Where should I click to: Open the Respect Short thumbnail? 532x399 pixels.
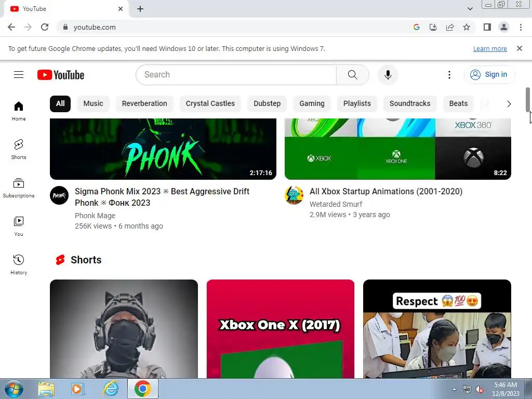pos(437,329)
